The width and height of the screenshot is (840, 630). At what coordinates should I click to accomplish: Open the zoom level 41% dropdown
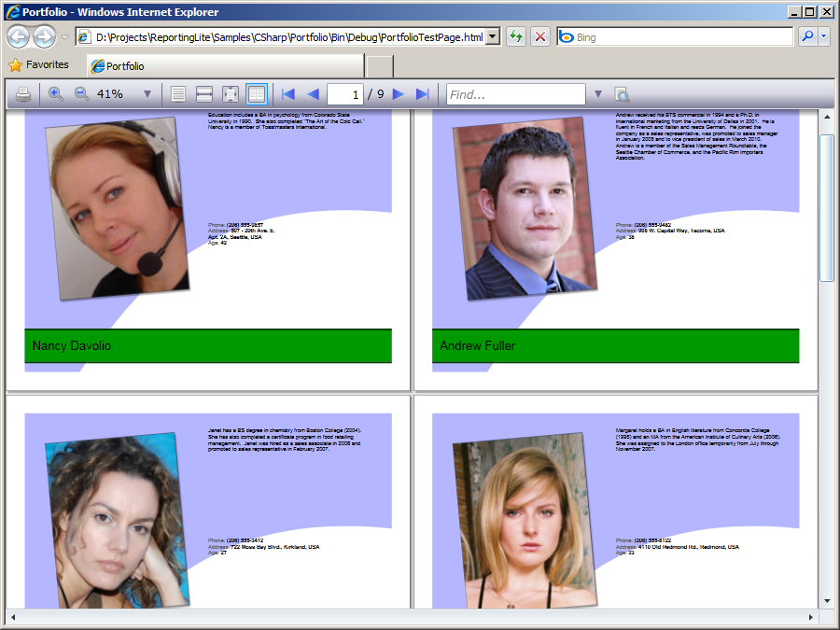[147, 94]
